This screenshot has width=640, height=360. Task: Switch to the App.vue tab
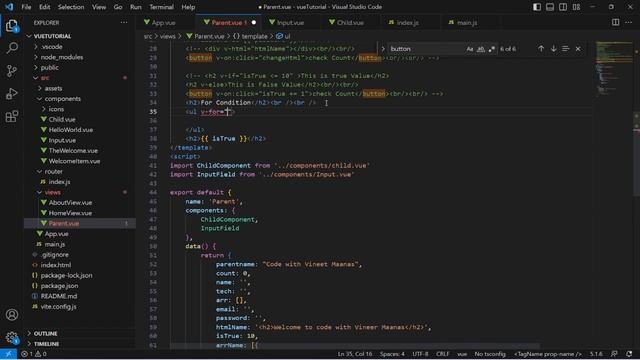point(163,22)
